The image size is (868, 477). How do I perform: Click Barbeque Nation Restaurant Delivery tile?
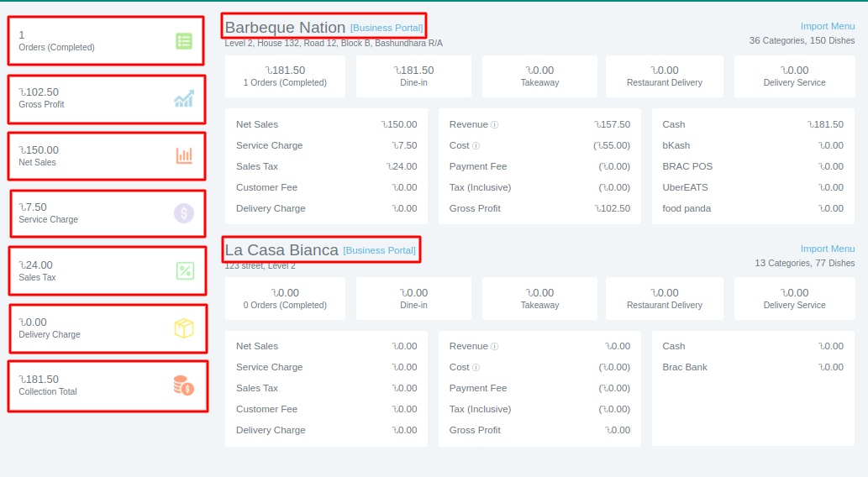pos(665,76)
